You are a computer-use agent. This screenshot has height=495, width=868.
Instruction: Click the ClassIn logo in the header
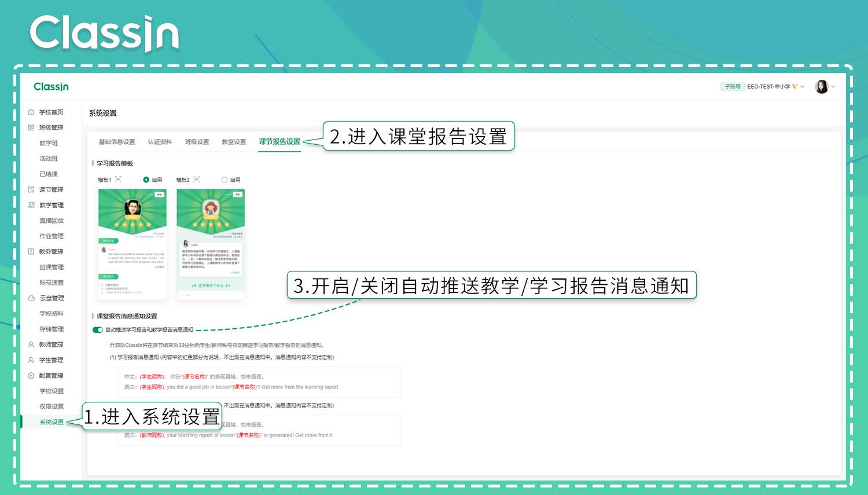click(52, 87)
